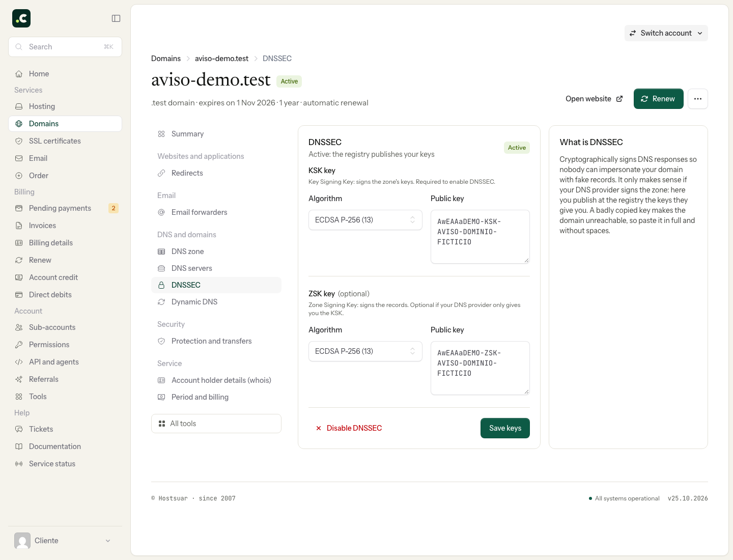733x560 pixels.
Task: Click the SSL certificates shield icon
Action: (x=19, y=141)
